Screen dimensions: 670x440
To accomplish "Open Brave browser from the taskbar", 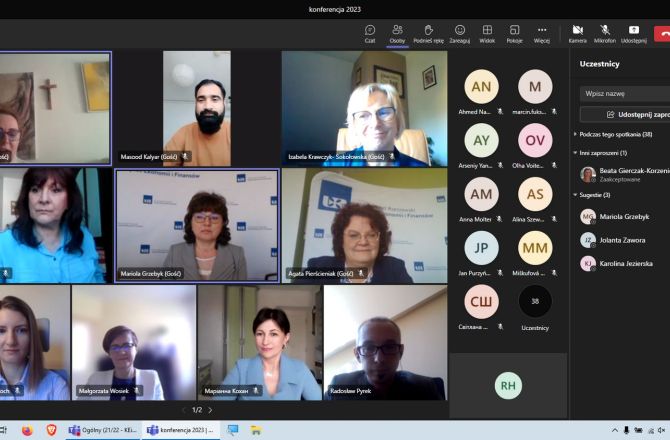I will pos(51,430).
